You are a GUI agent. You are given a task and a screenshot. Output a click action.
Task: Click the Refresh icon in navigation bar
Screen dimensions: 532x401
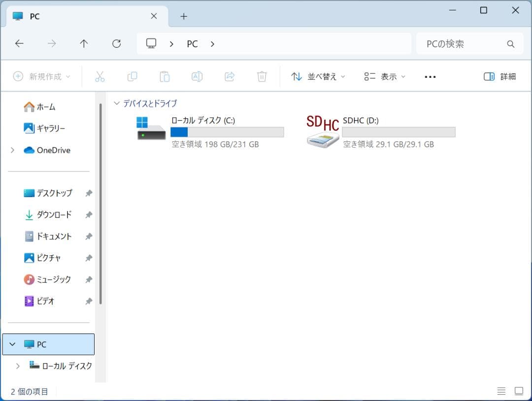click(116, 44)
